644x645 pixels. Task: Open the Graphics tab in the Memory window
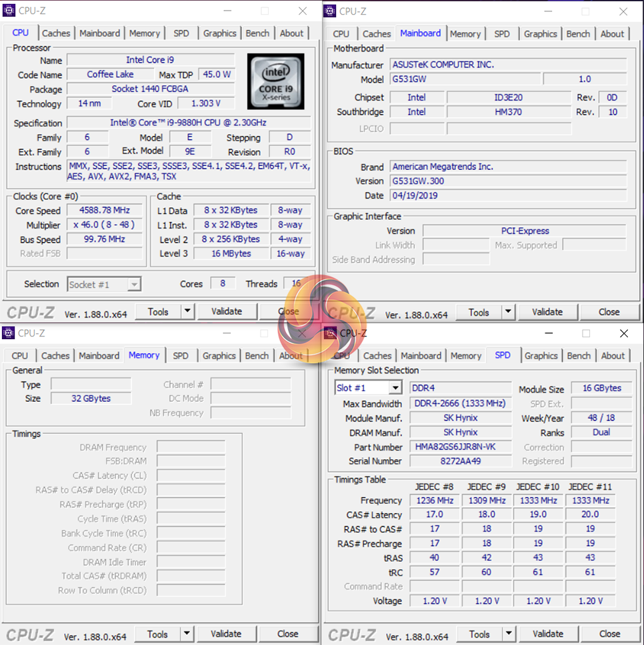point(219,356)
